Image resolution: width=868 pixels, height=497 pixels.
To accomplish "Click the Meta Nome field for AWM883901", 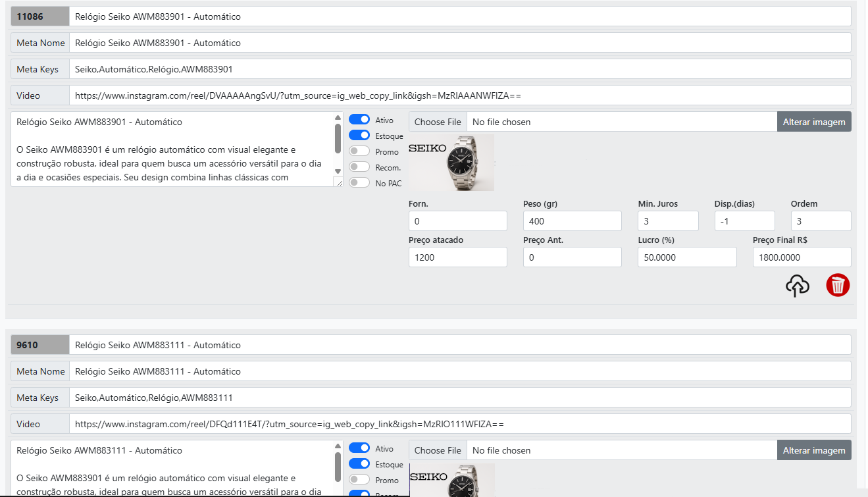I will pos(460,43).
